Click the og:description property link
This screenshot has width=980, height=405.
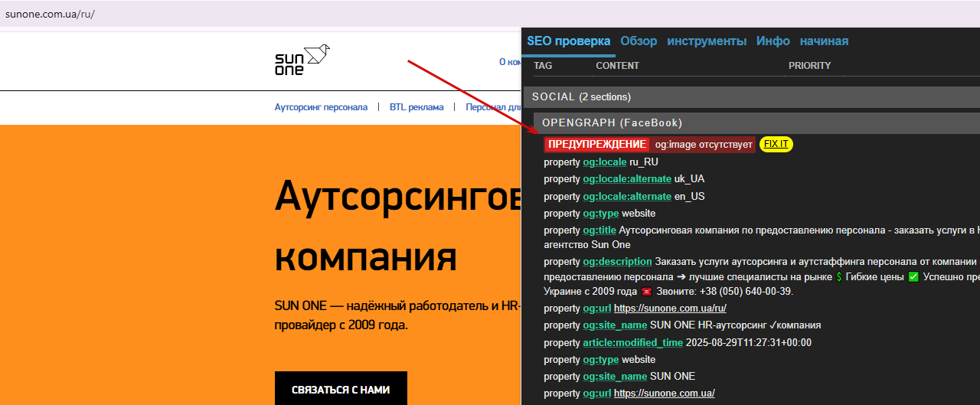617,262
